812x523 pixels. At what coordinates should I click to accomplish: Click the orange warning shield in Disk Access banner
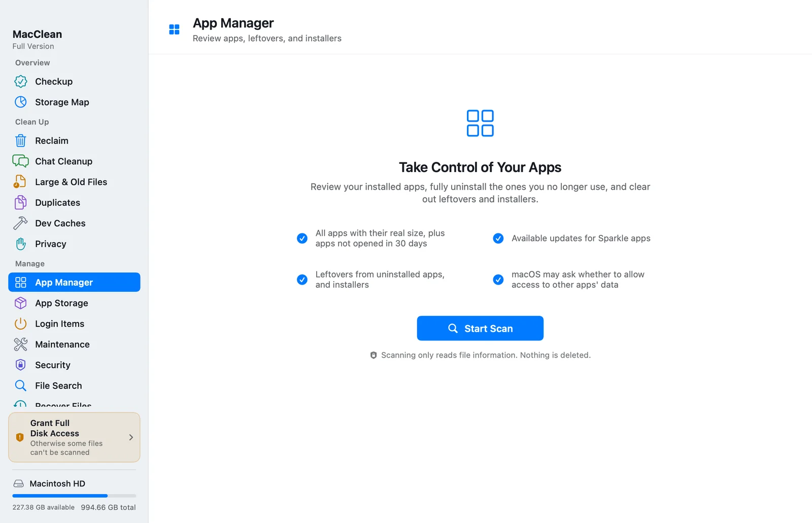[x=20, y=437]
